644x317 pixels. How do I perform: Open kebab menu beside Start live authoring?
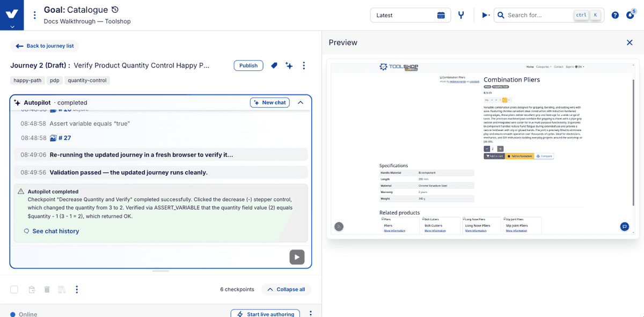click(x=310, y=314)
